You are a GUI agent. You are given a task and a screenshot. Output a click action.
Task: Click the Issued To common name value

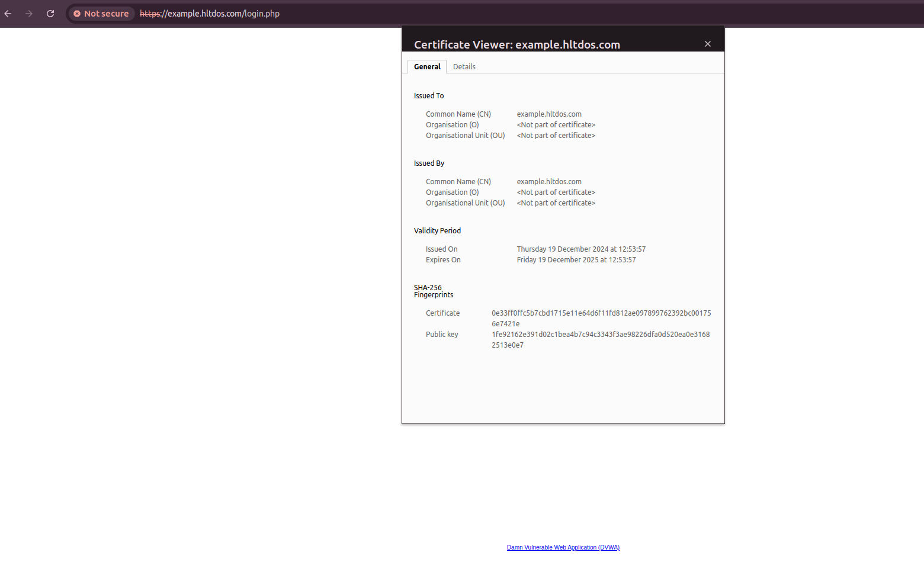(549, 114)
